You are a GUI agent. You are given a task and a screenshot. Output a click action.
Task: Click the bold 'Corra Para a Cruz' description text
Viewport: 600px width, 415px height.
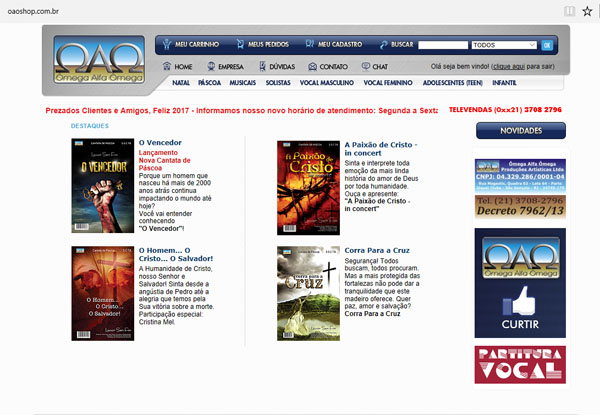[x=372, y=314]
